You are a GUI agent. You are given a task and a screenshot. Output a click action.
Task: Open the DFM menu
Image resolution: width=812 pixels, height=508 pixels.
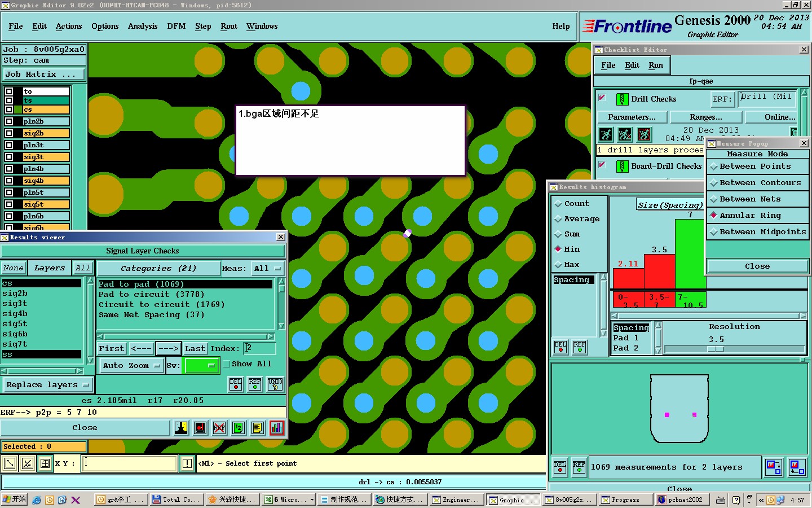point(176,27)
